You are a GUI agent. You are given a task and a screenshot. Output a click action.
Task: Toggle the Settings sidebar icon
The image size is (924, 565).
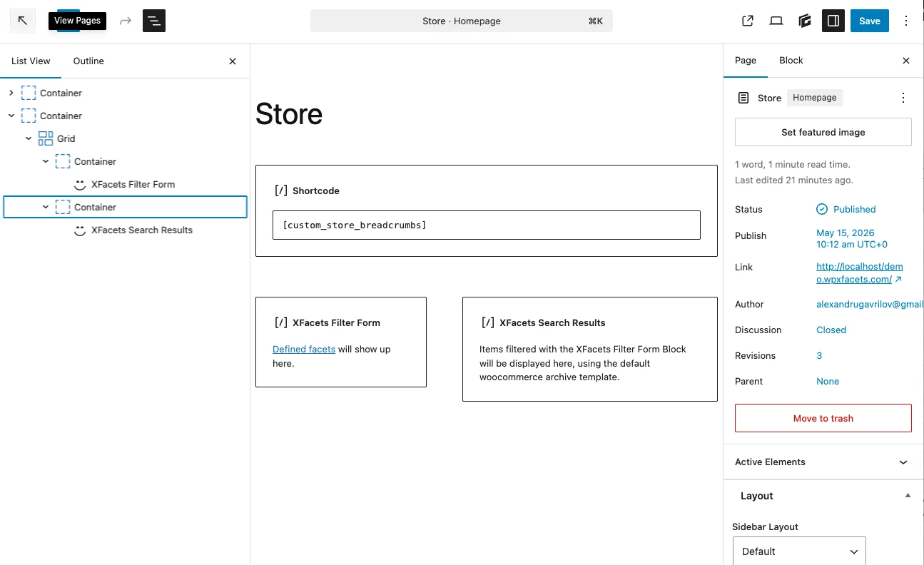pos(833,21)
